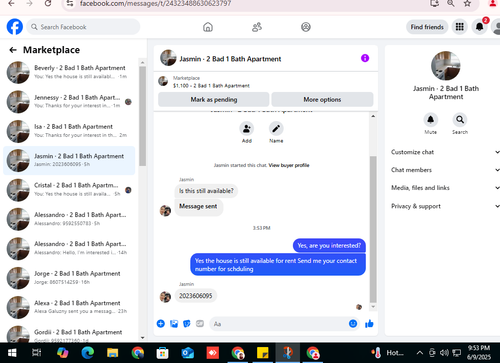Viewport: 500px width, 363px height.
Task: Click the Name pencil icon in chat
Action: 276,129
